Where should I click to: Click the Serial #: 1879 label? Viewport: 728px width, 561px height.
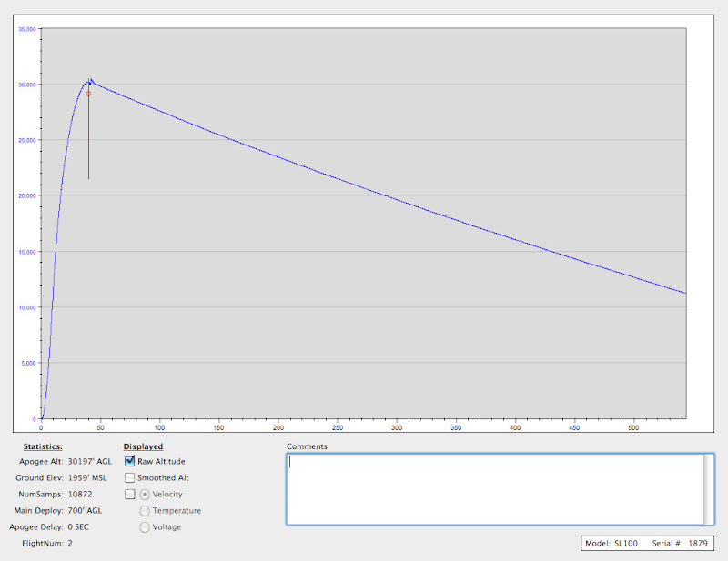point(680,544)
